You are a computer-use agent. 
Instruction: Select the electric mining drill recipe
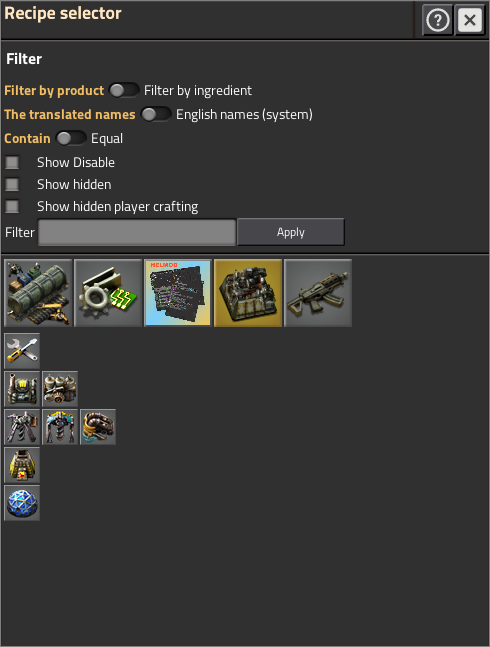tap(60, 427)
